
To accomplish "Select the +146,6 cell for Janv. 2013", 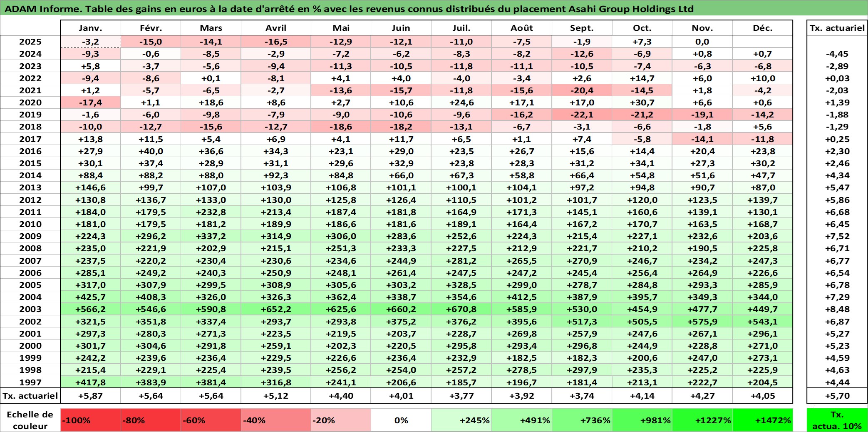I will pyautogui.click(x=91, y=187).
